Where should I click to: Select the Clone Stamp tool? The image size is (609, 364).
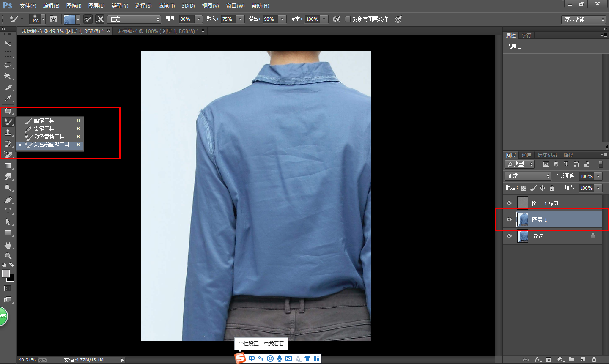click(8, 133)
